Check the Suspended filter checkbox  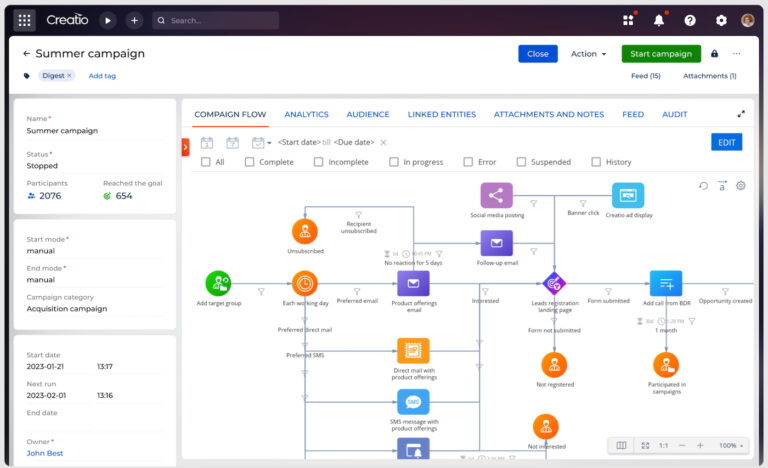(x=521, y=162)
